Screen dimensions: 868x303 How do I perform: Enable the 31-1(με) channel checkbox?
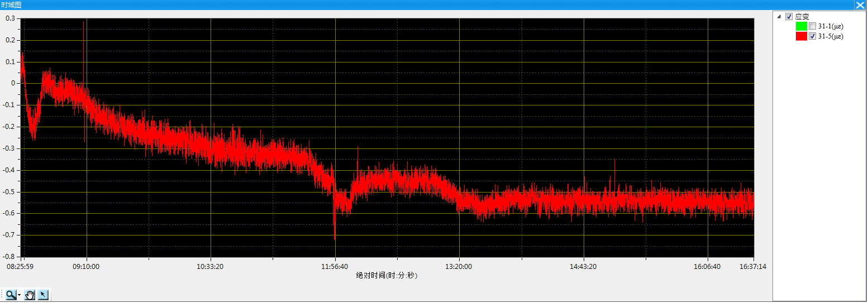[x=813, y=26]
